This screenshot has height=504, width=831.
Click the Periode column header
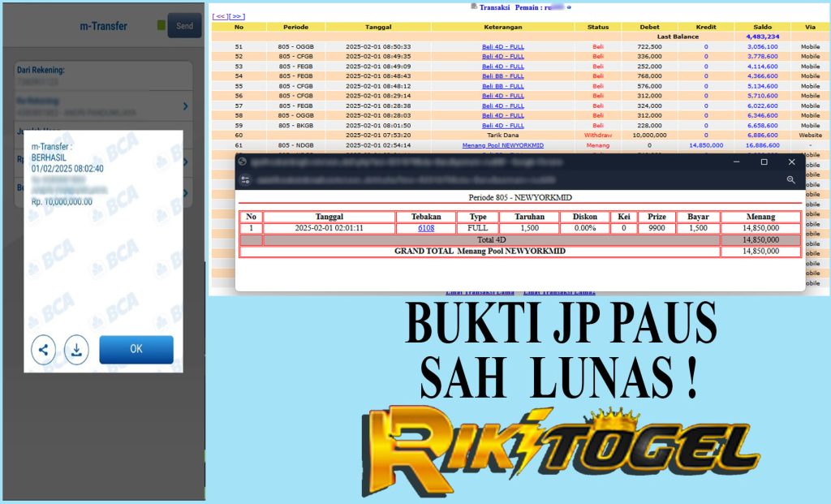(295, 27)
